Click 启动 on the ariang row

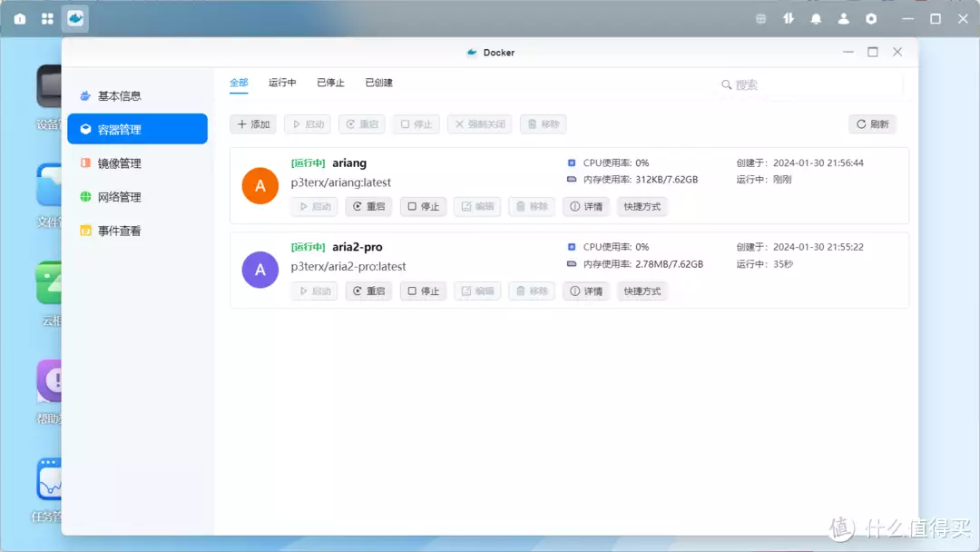tap(314, 206)
